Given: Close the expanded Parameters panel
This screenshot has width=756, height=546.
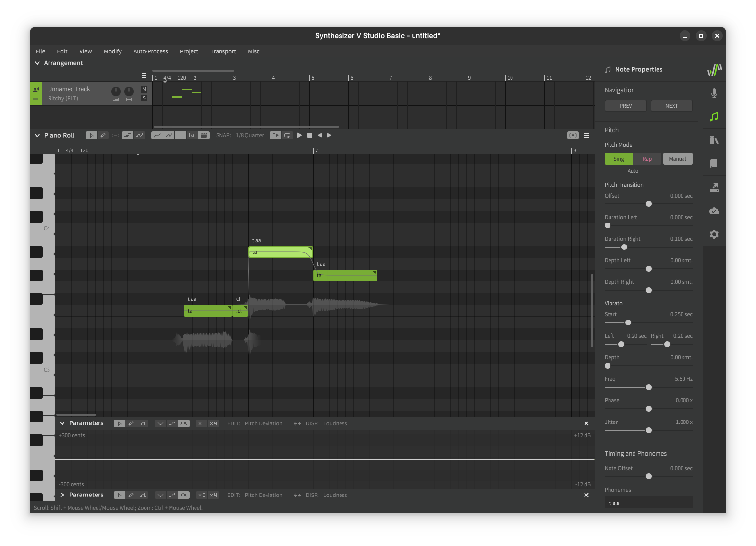Looking at the screenshot, I should [586, 423].
